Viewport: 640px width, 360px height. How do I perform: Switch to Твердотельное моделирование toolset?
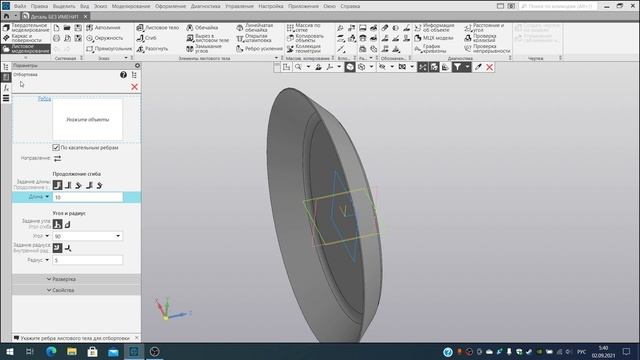[26, 28]
